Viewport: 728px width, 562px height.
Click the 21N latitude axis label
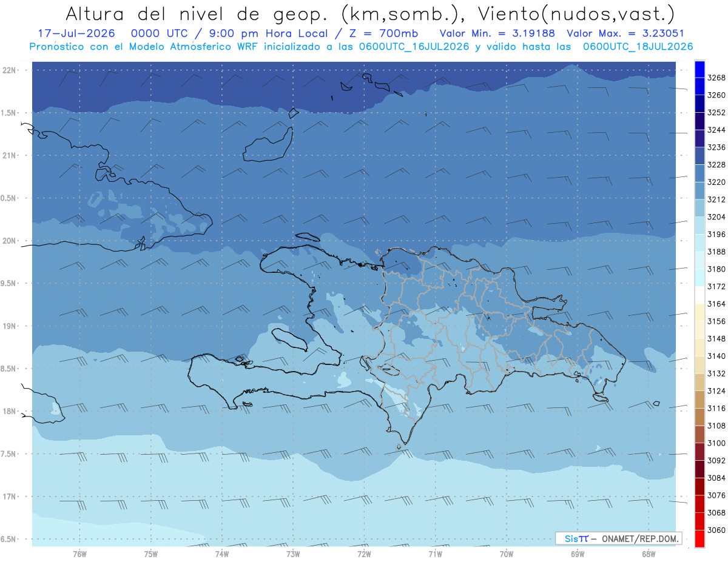pyautogui.click(x=9, y=155)
